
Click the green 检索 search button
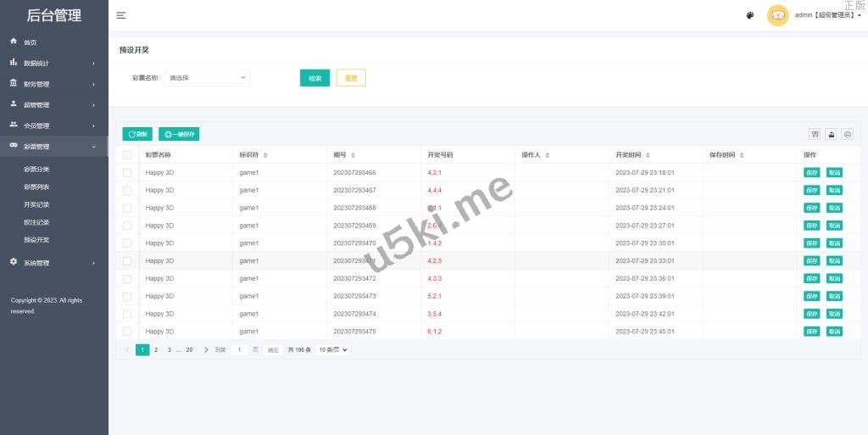314,78
